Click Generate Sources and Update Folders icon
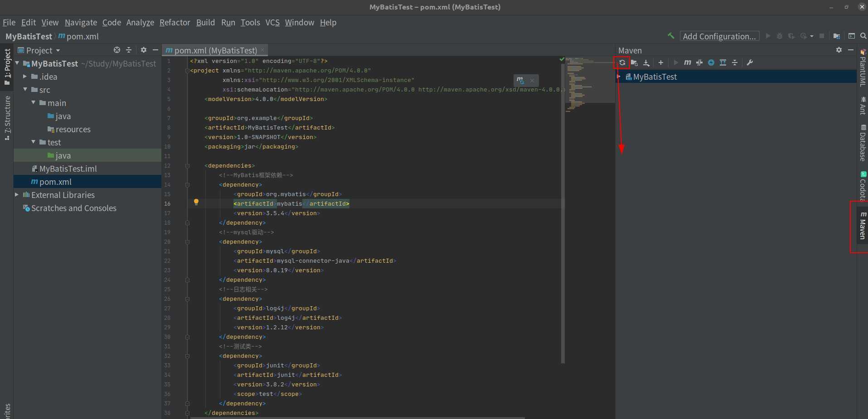 634,63
